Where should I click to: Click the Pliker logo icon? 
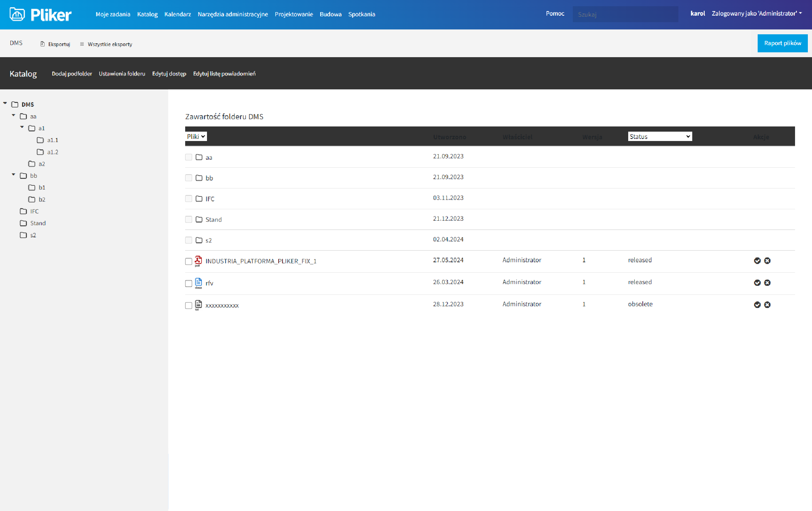(x=17, y=14)
